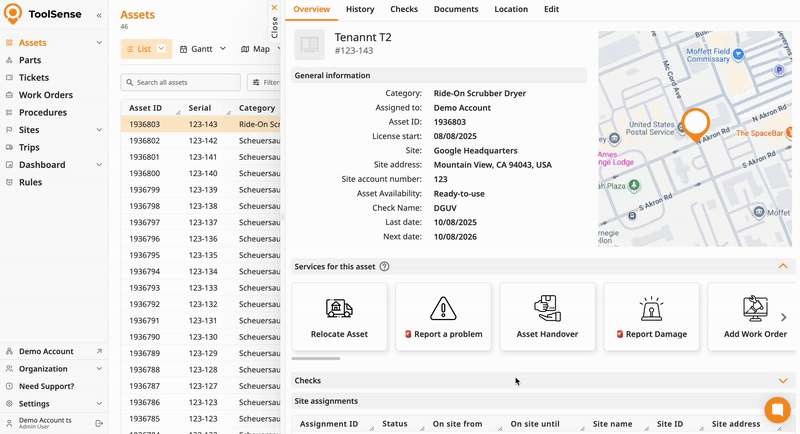Click the horizontal scrollbar under service cards
Screen dimensions: 800x434
[316, 358]
